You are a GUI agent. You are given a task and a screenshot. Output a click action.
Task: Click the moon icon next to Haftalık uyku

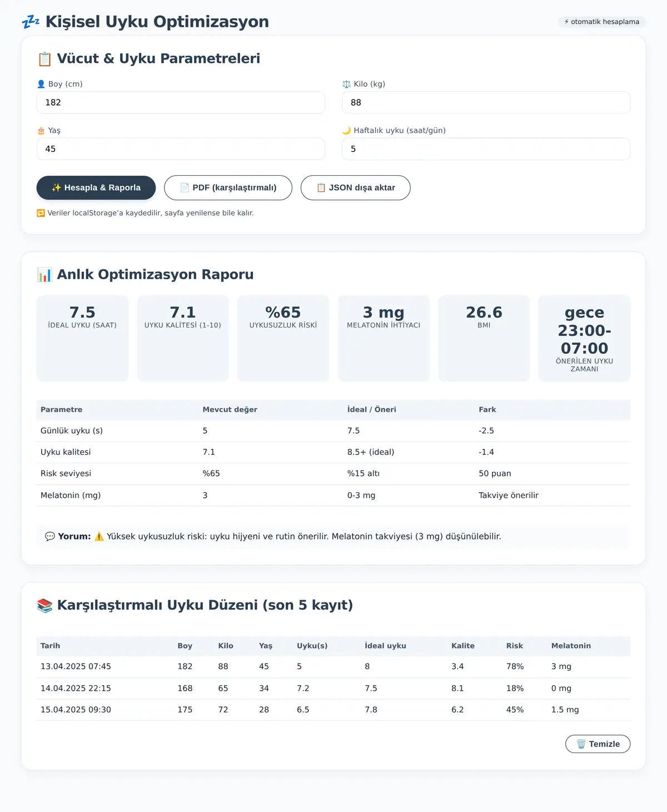(346, 131)
